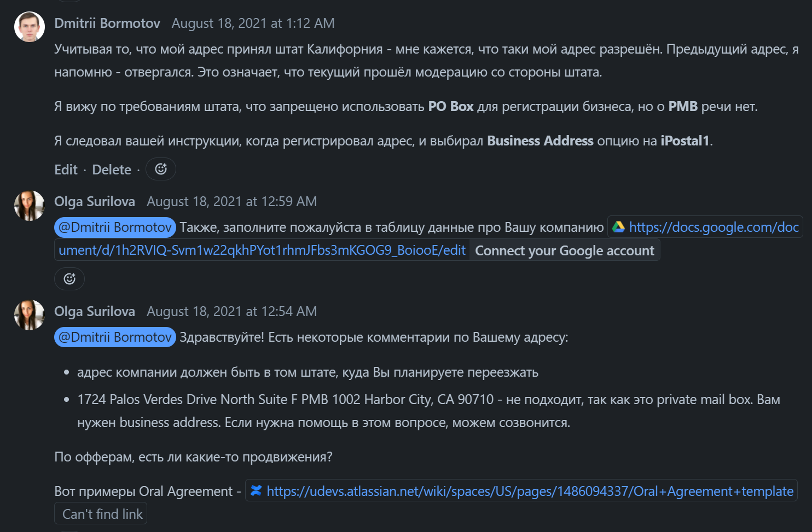The height and width of the screenshot is (532, 812).
Task: Edit Dmitrii's comment
Action: (x=66, y=169)
